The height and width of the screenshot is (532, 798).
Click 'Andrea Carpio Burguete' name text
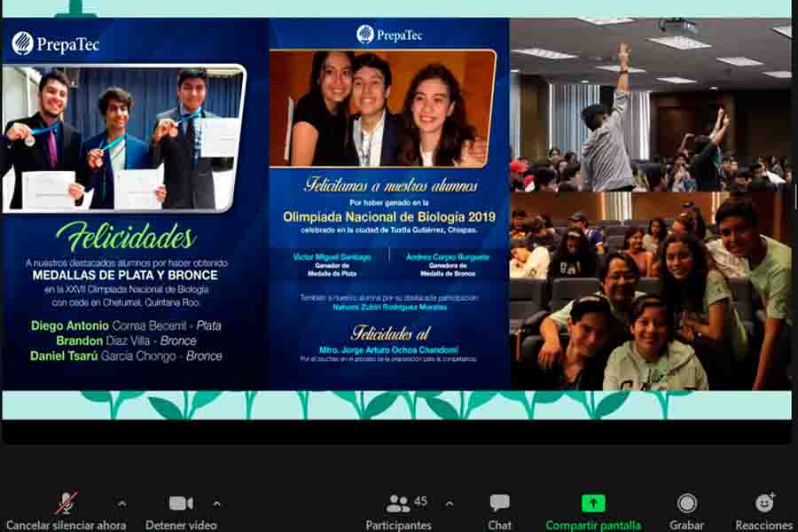coord(448,257)
